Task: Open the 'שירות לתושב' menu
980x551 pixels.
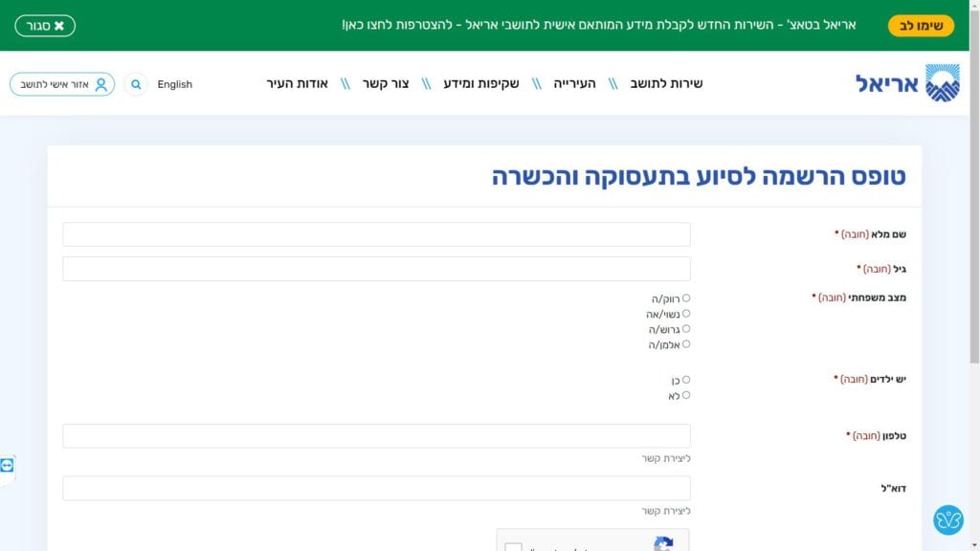Action: coord(666,84)
